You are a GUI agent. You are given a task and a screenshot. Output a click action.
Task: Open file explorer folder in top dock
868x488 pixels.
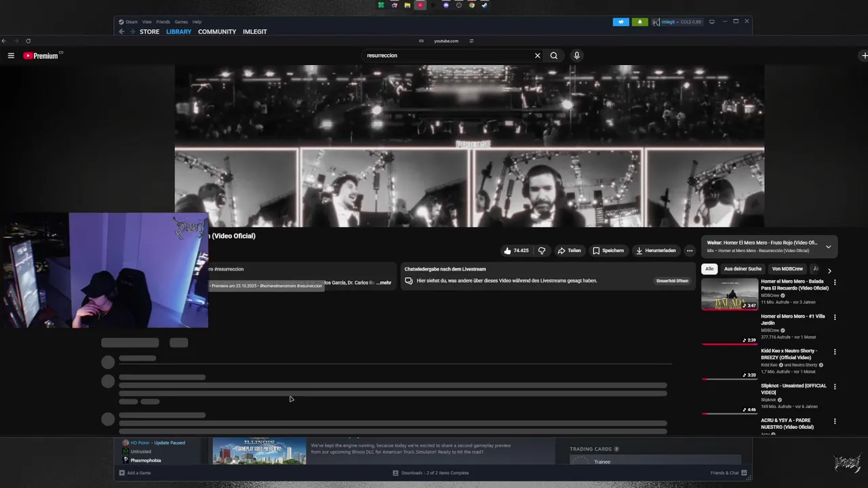407,5
